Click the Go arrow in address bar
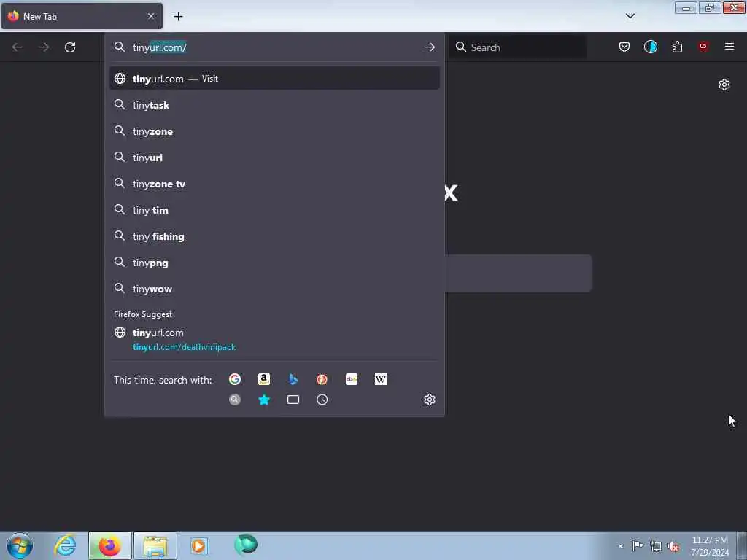Image resolution: width=747 pixels, height=560 pixels. (x=429, y=47)
